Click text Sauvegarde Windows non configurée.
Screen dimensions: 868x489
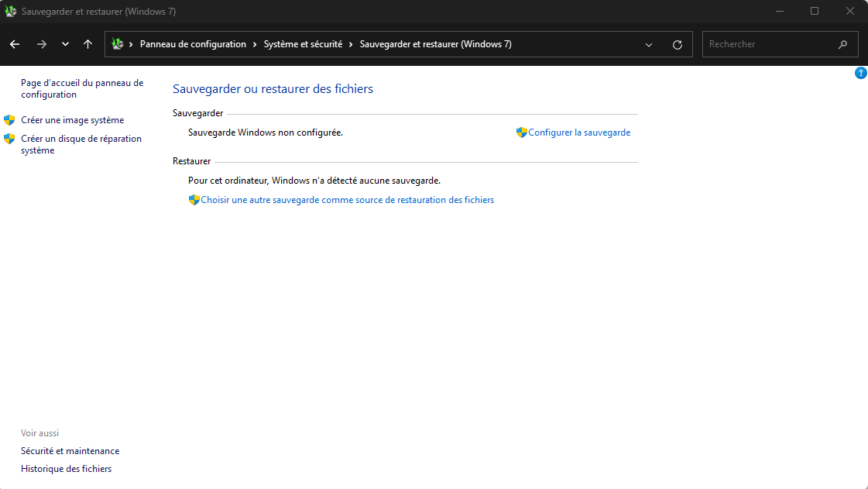265,133
